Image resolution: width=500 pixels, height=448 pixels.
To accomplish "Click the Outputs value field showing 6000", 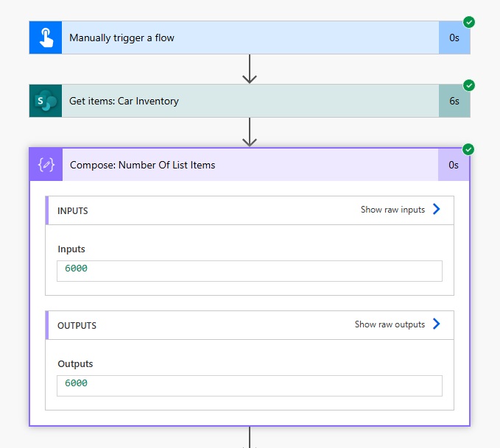I will coord(250,385).
